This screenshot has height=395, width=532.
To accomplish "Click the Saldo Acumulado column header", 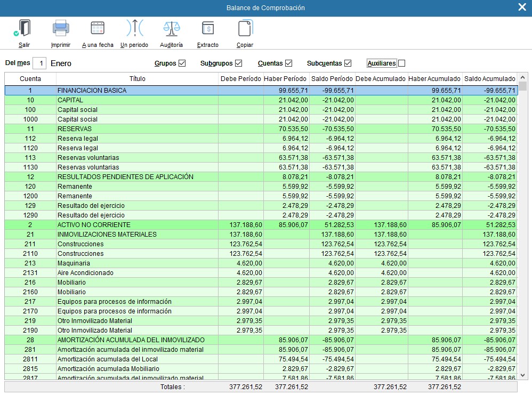I will click(489, 79).
